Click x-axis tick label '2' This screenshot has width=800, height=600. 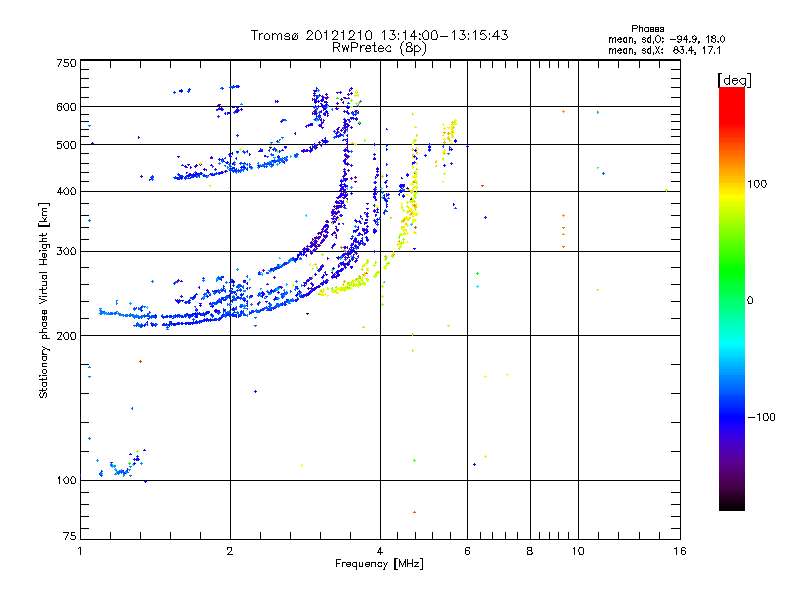(x=230, y=551)
